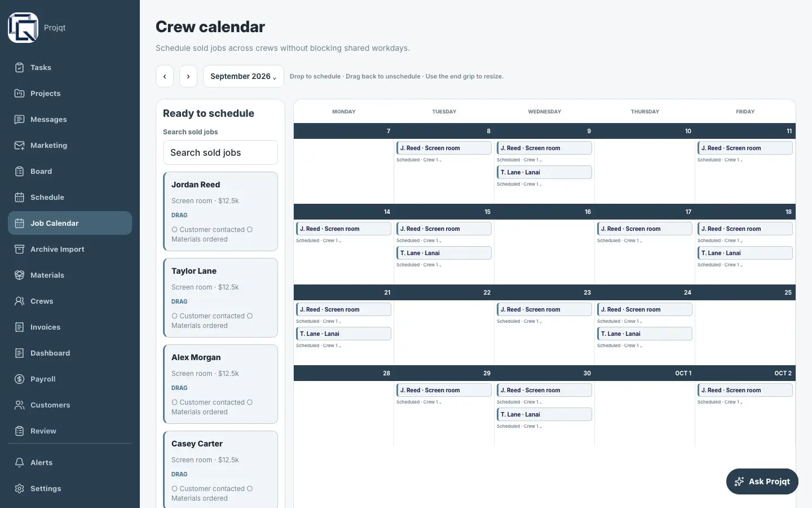Open crew dropdown under Wednesday 23 job
Screen dimensions: 812x508
(x=519, y=321)
